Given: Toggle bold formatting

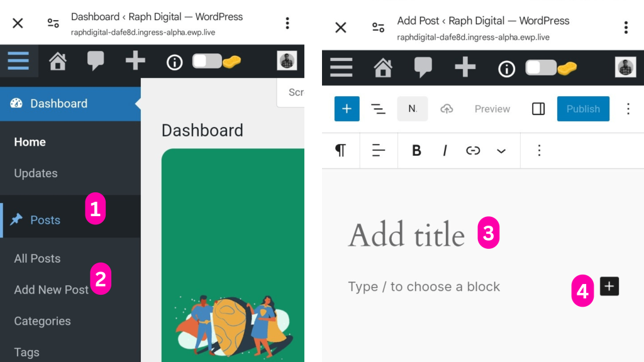Looking at the screenshot, I should tap(416, 151).
